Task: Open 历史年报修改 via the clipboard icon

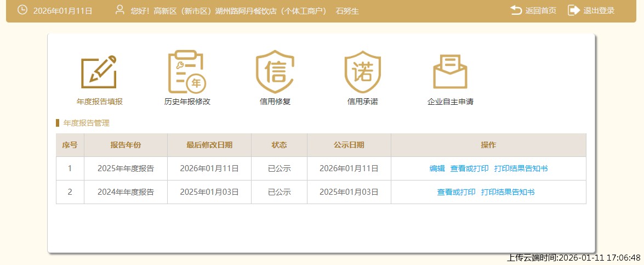Action: point(187,72)
